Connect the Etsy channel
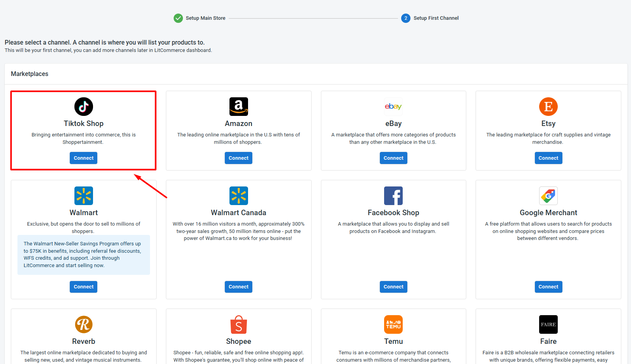The width and height of the screenshot is (631, 364). coord(548,158)
